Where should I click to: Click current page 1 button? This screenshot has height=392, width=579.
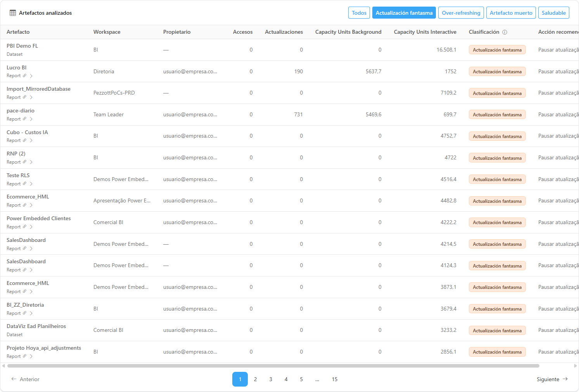pos(240,379)
